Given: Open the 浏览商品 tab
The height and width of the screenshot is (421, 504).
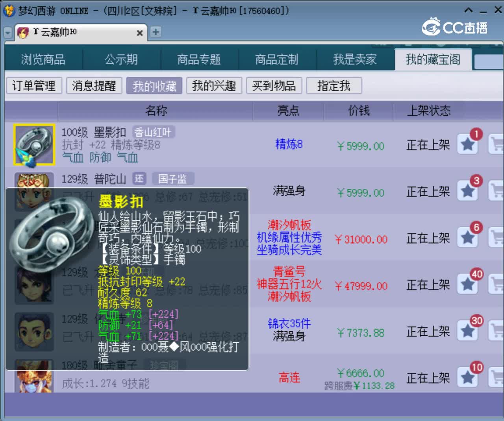Looking at the screenshot, I should click(43, 59).
